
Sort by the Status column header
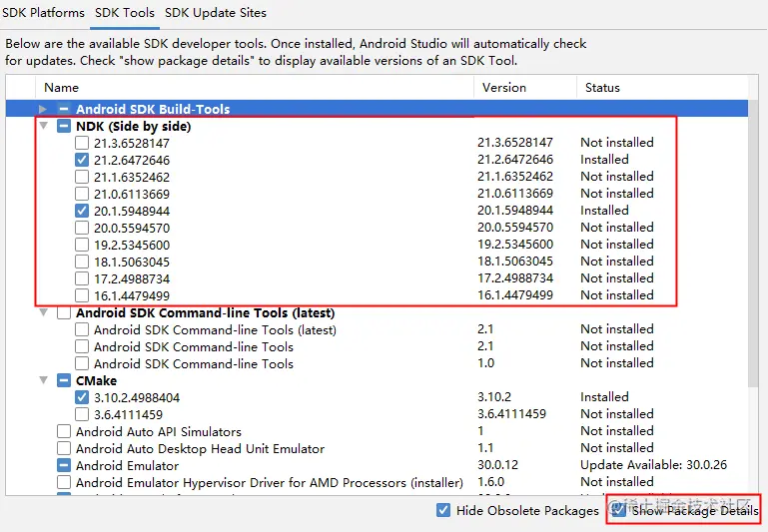(x=662, y=88)
